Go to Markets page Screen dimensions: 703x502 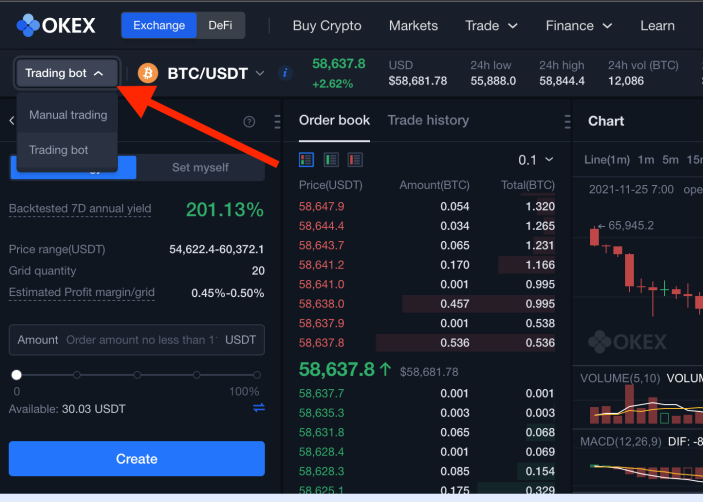click(x=413, y=26)
